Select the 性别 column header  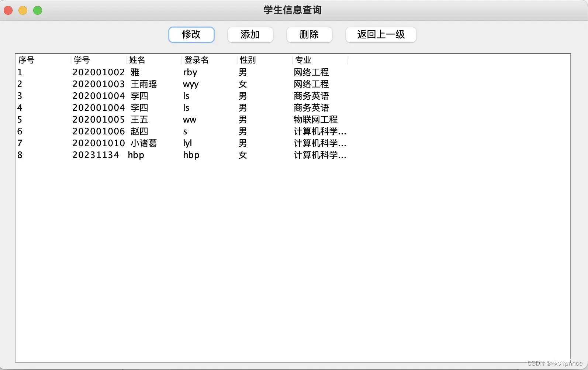(264, 60)
